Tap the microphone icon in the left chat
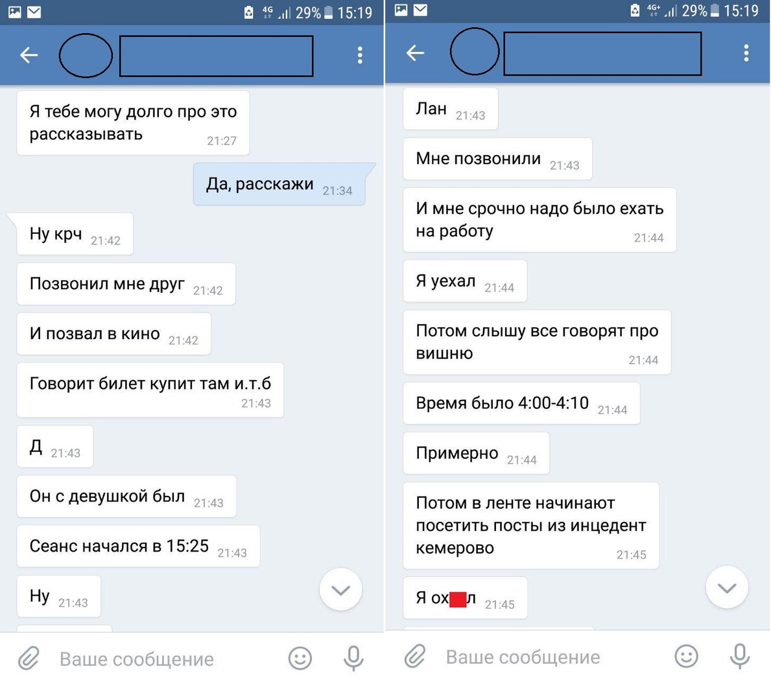The image size is (771, 700). click(x=353, y=659)
